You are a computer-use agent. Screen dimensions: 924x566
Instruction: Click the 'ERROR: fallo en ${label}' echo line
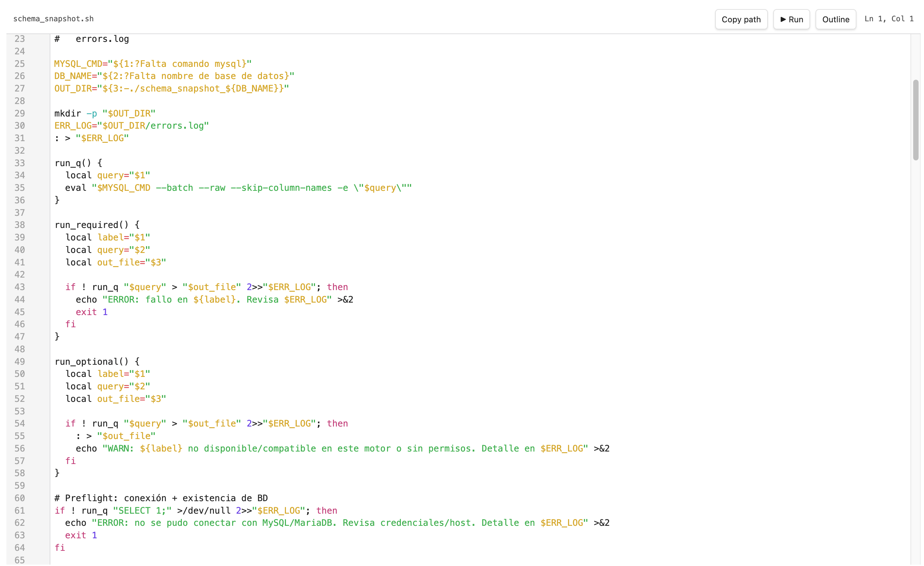point(215,300)
